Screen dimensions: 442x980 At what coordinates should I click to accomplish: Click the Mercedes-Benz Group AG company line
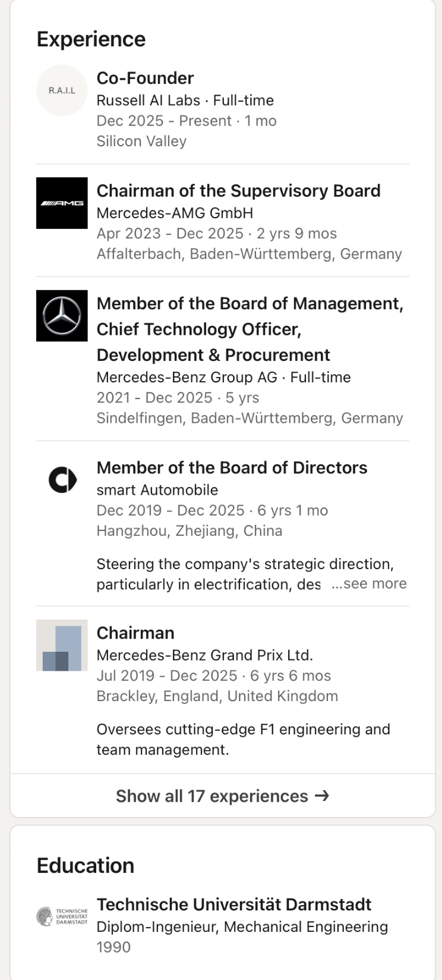click(x=223, y=378)
